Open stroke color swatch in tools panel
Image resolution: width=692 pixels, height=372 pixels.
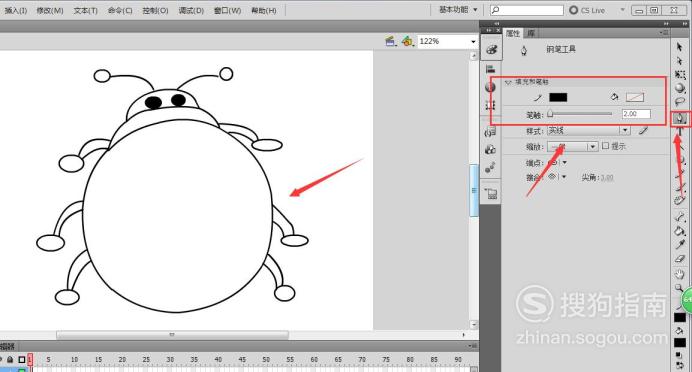tap(680, 317)
